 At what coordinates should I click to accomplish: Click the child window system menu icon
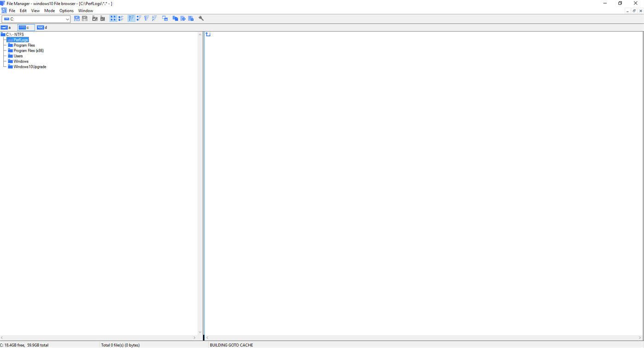(x=4, y=11)
